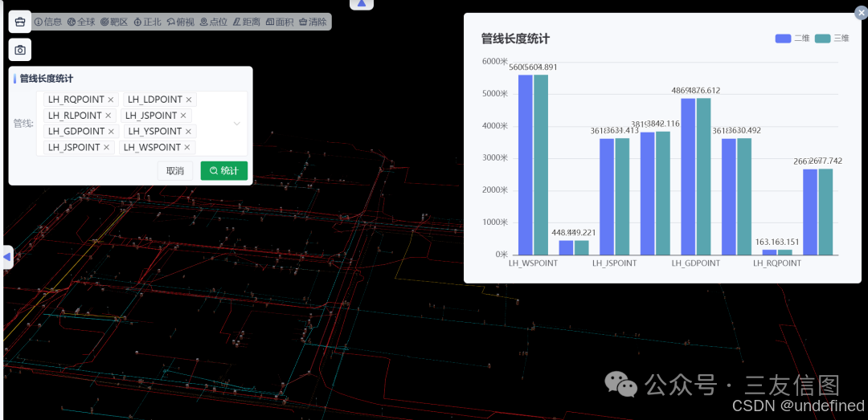Viewport: 868px width, 420px height.
Task: Click the bar value label 4876.612
Action: tap(703, 90)
